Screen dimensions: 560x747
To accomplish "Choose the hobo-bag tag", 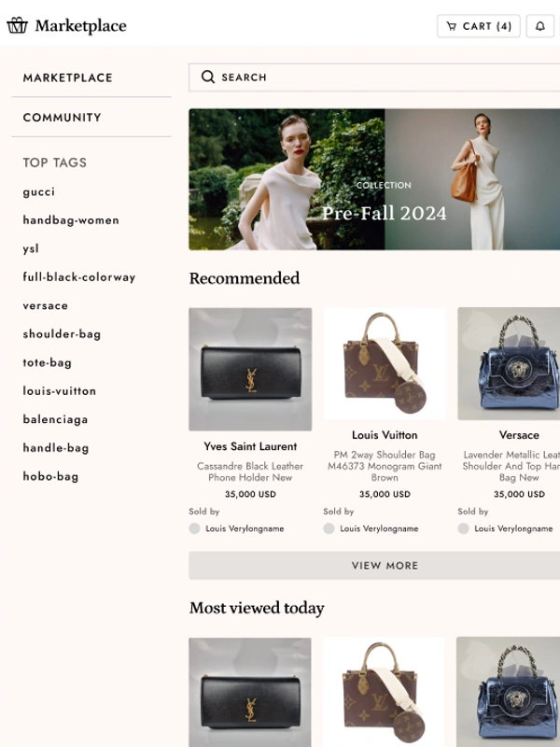I will click(50, 476).
